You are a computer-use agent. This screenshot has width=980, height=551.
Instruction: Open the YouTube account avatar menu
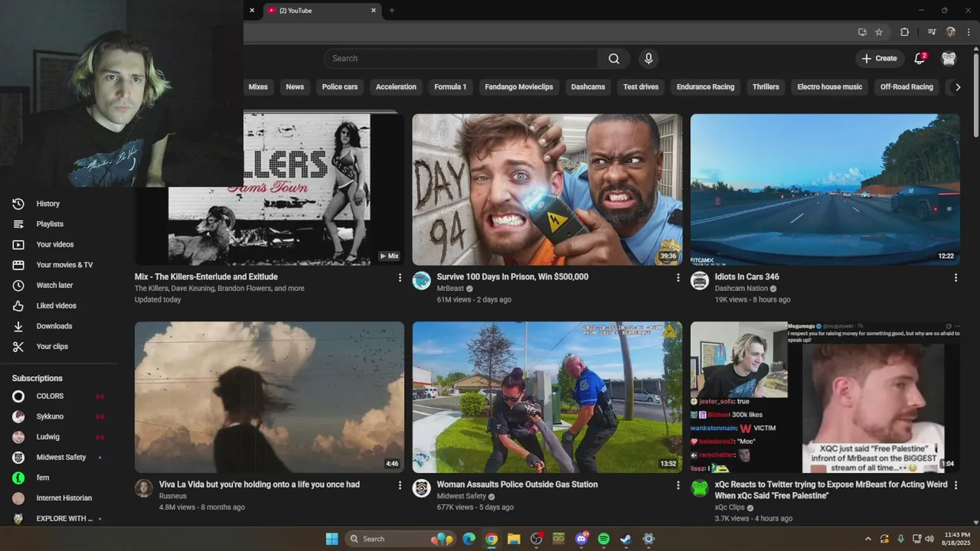(949, 58)
